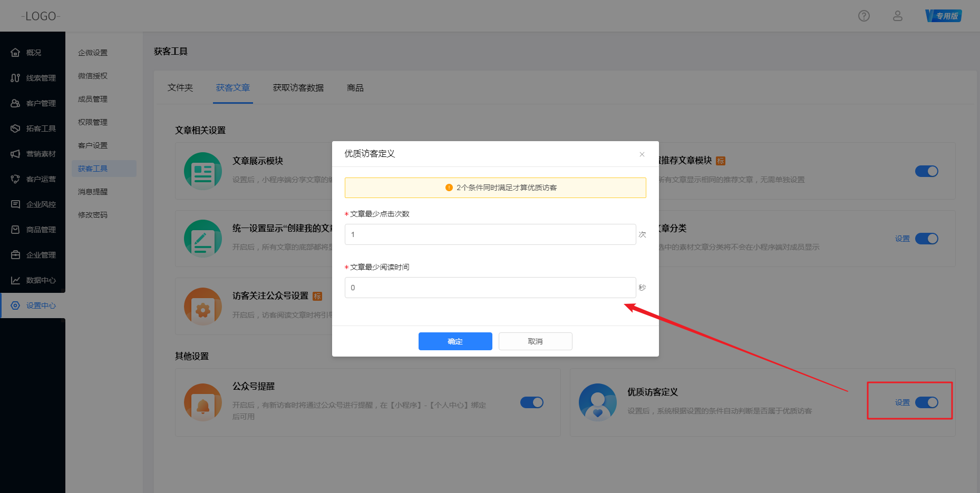Image resolution: width=980 pixels, height=493 pixels.
Task: Click the 营销素材 megaphone icon
Action: 15,154
